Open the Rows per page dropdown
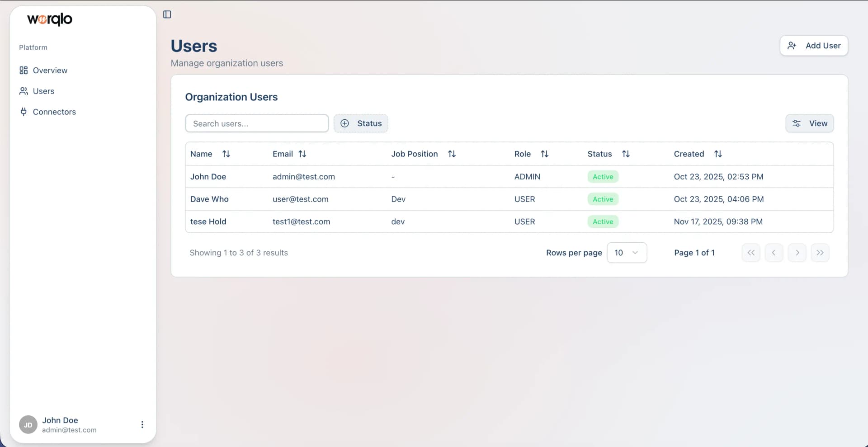Image resolution: width=868 pixels, height=447 pixels. coord(627,253)
